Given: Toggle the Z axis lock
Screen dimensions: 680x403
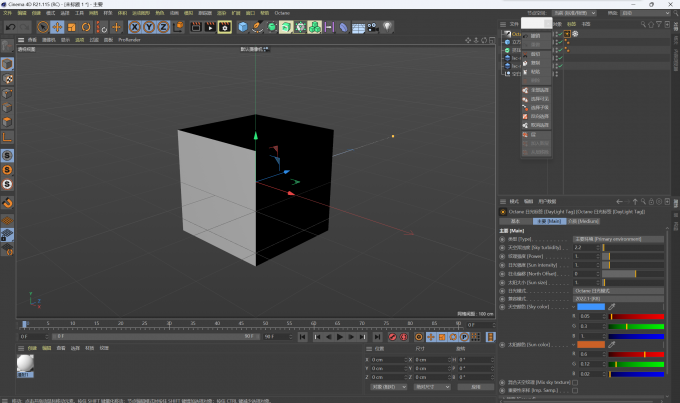Looking at the screenshot, I should (163, 27).
